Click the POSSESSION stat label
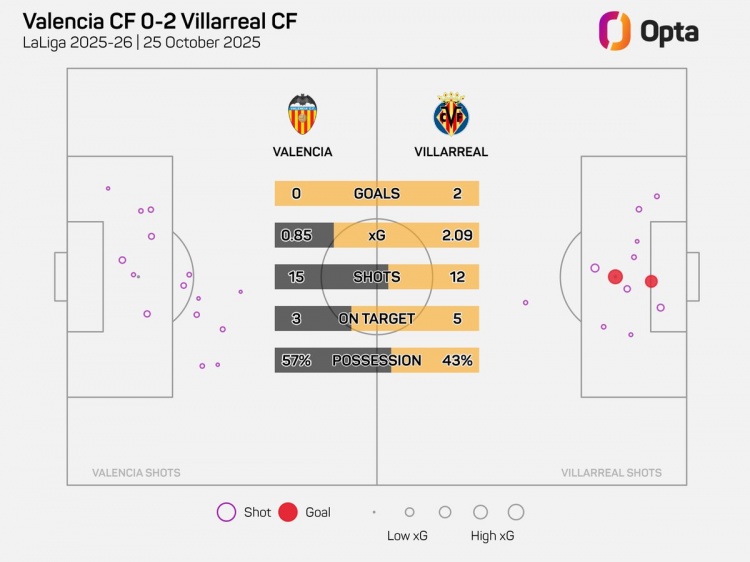The image size is (750, 562). pos(376,360)
